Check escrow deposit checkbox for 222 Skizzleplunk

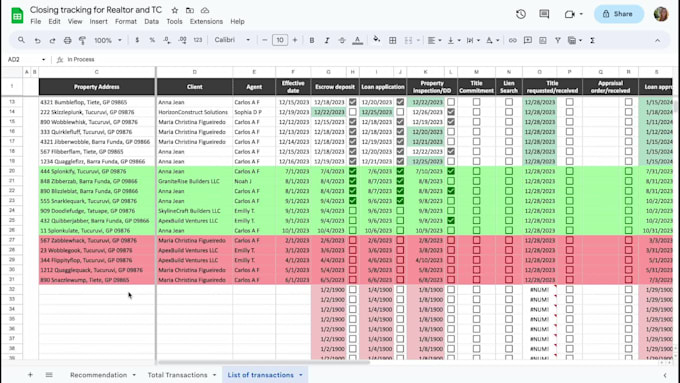[x=353, y=112]
